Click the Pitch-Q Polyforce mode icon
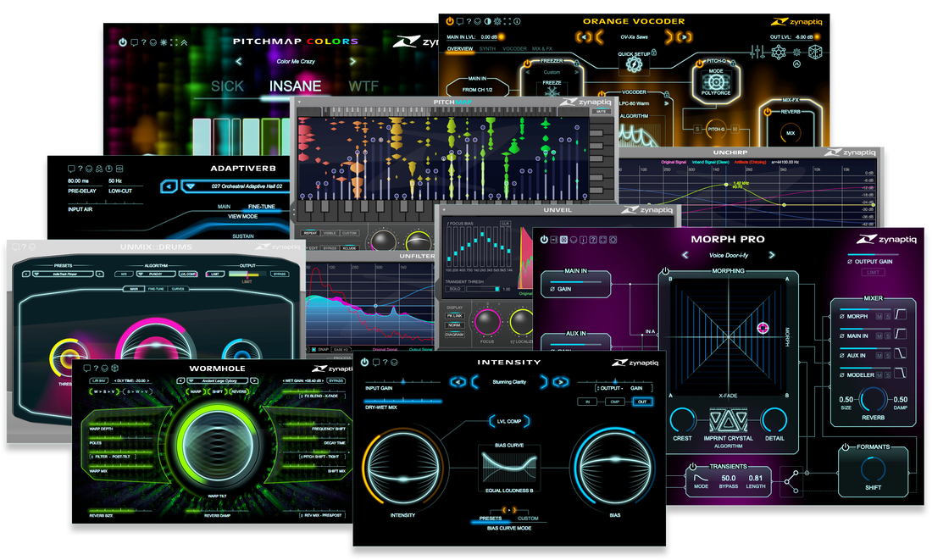The width and height of the screenshot is (932, 560). 716,81
